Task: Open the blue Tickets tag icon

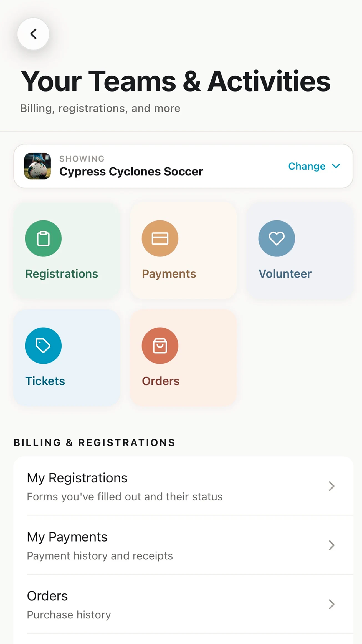Action: (43, 346)
